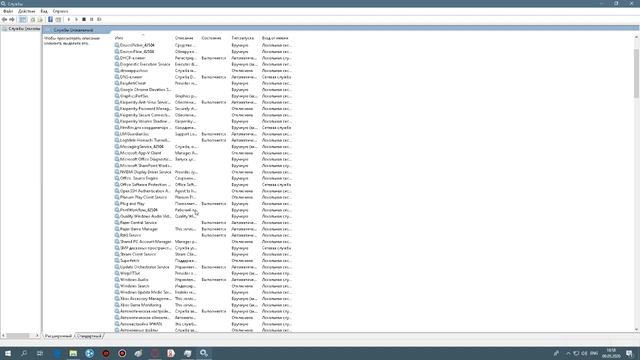
Task: Select the Xbox Accessory Management row
Action: [203, 299]
